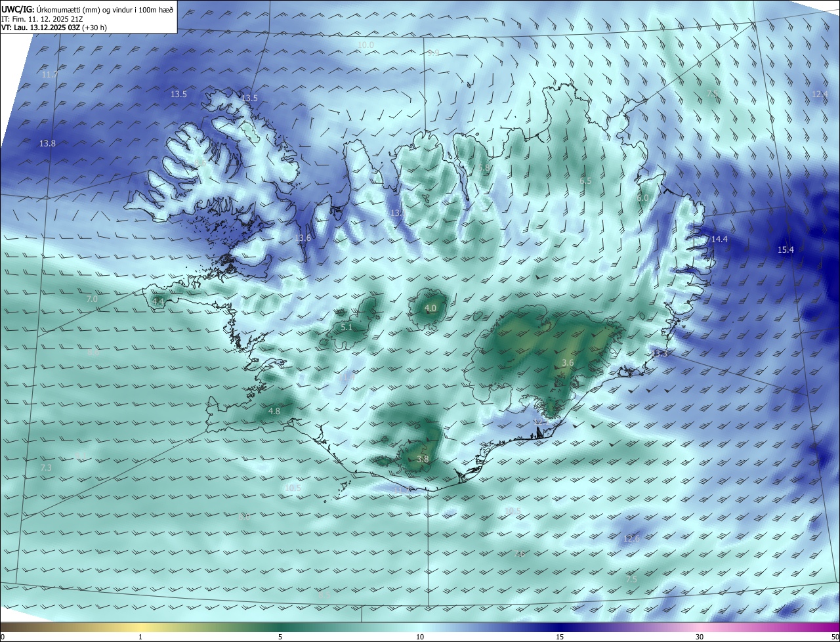Click the 7.0 value label on the map

tap(92, 299)
